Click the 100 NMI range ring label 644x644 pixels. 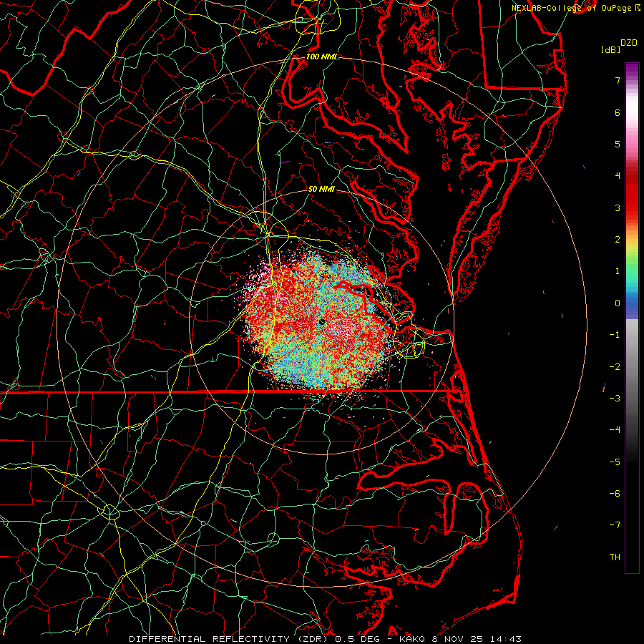pyautogui.click(x=321, y=57)
